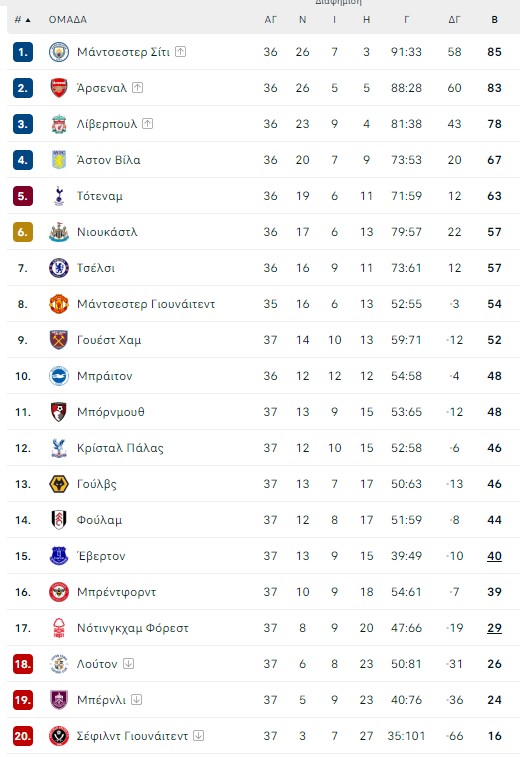Open the Μάντσεστερ Γιουνάιτεντ team link
This screenshot has width=520, height=757.
coord(146,304)
